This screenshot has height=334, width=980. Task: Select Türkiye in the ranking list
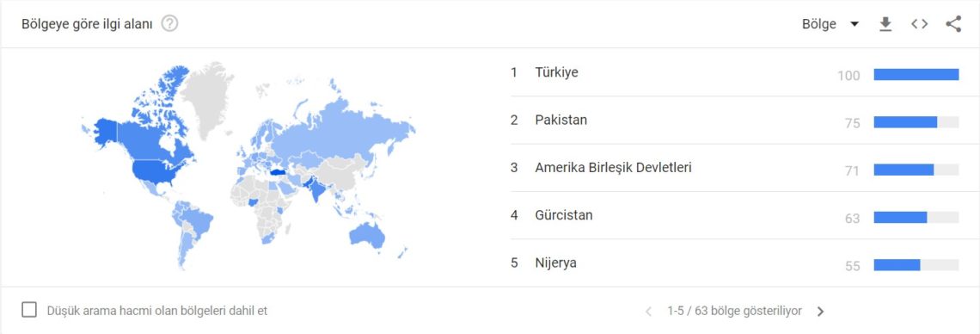click(735, 72)
